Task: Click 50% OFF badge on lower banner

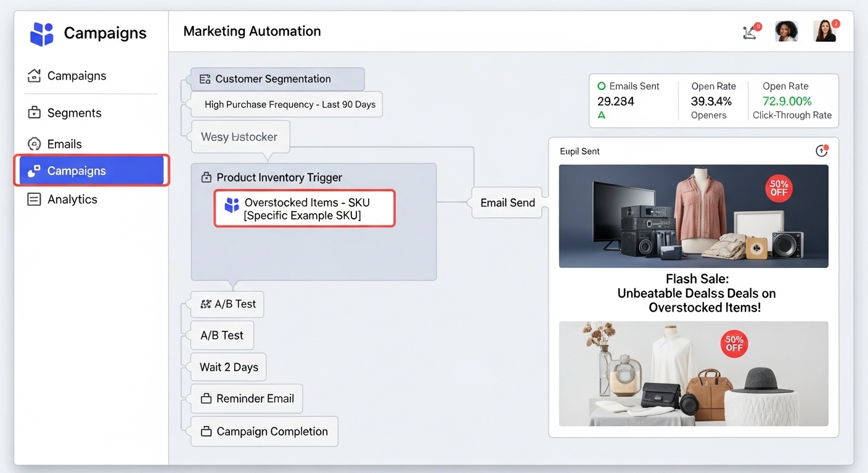Action: point(734,344)
